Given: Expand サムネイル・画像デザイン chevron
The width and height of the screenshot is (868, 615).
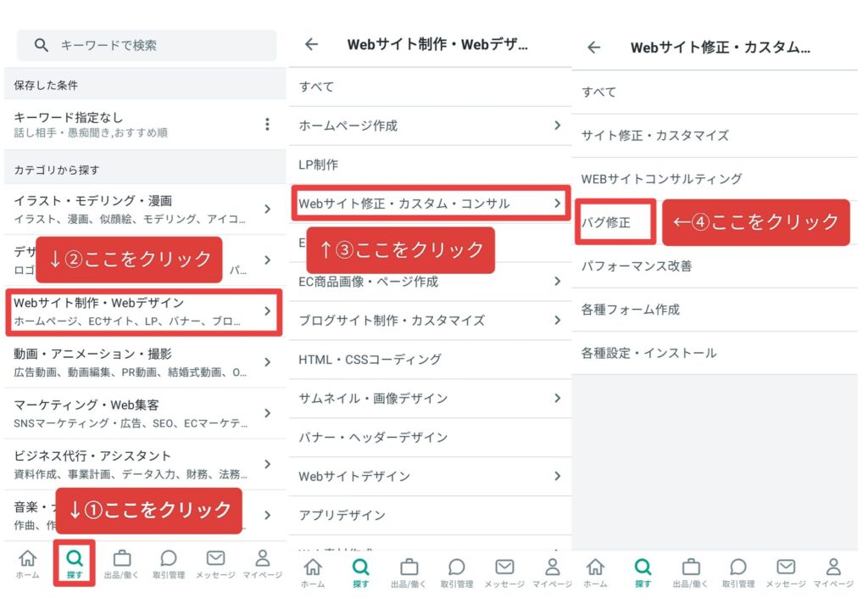Looking at the screenshot, I should pos(558,399).
